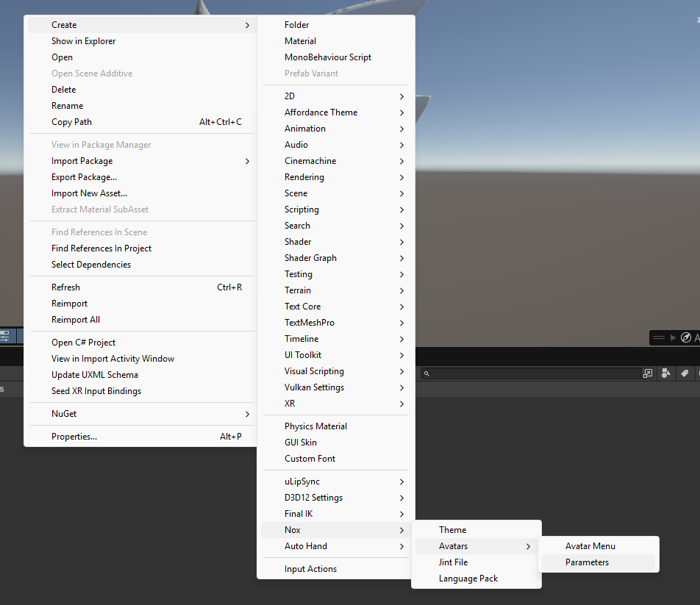Click the compass navigation icon in scene overlay
700x605 pixels.
point(686,337)
